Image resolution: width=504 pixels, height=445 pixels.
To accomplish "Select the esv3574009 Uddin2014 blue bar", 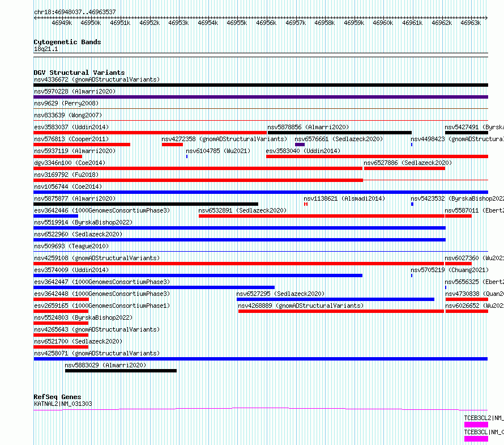I will (x=198, y=276).
